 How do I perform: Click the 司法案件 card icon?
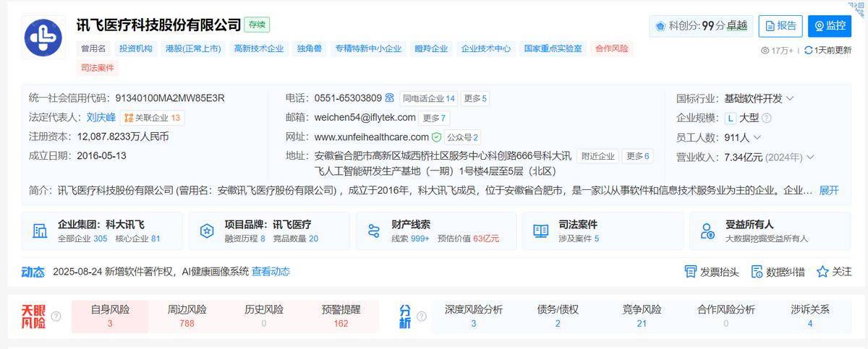[541, 231]
